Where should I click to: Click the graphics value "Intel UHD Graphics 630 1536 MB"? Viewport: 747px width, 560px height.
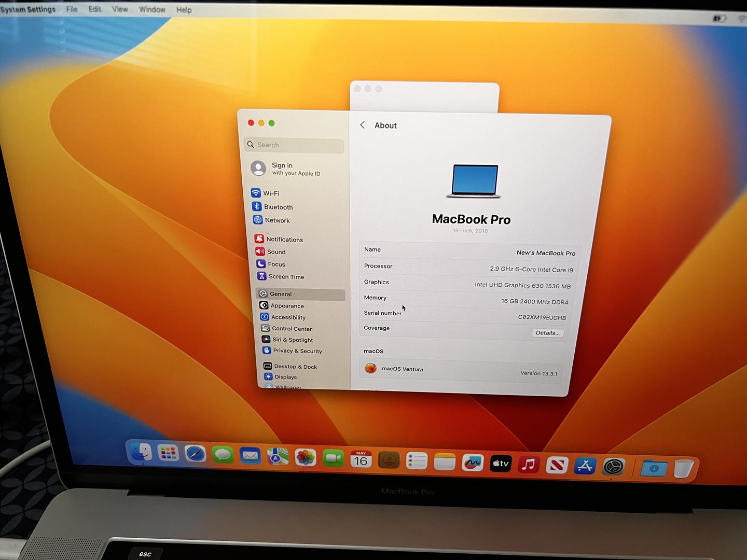tap(522, 285)
